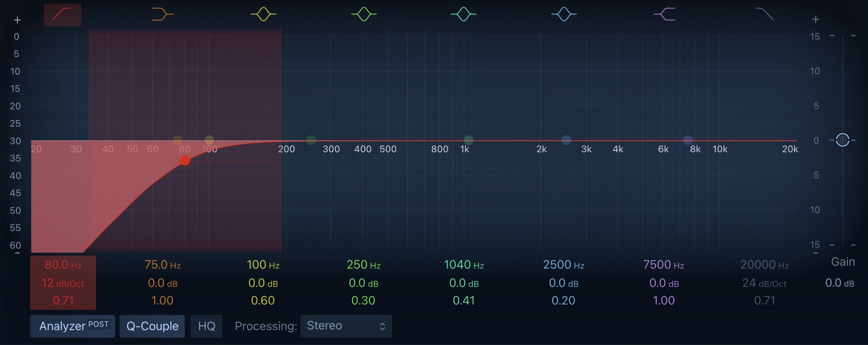Toggle the Analyzer POST button
The height and width of the screenshot is (345, 868).
tap(73, 326)
